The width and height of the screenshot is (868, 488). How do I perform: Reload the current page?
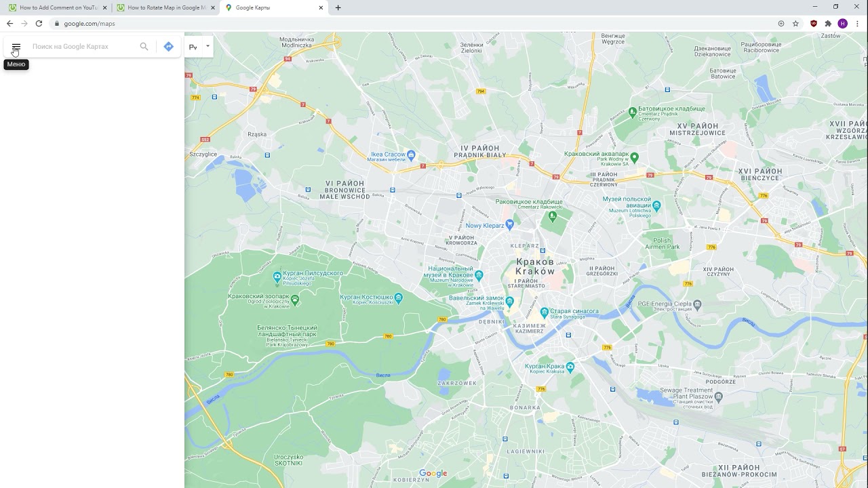click(x=39, y=23)
